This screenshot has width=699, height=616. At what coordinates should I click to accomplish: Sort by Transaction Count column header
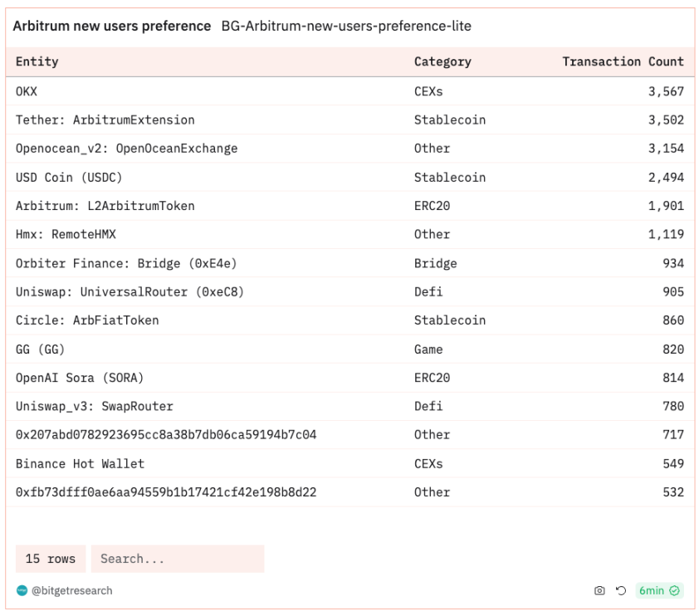pos(623,61)
